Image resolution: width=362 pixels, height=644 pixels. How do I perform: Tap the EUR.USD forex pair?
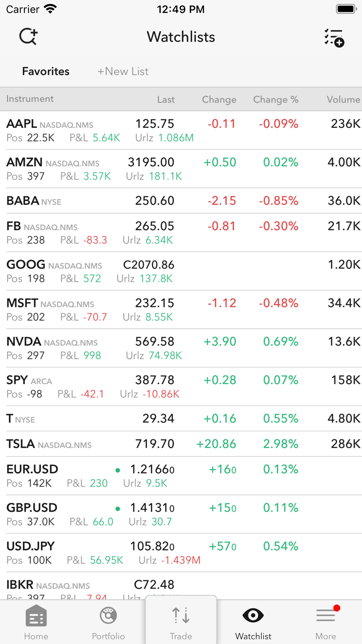pos(181,475)
